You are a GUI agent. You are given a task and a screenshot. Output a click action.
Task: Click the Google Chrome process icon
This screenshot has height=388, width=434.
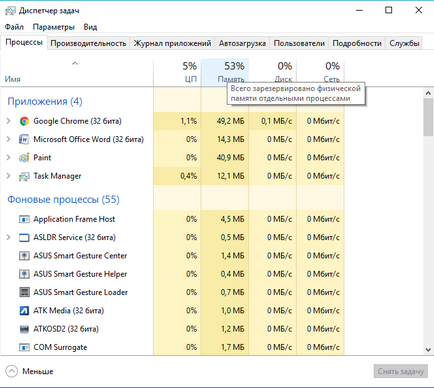24,121
